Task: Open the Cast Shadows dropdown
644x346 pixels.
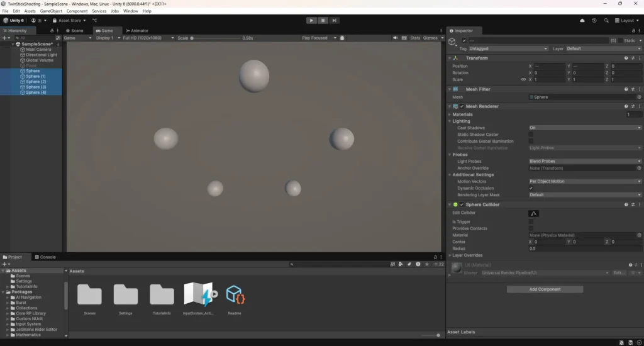Action: tap(585, 128)
